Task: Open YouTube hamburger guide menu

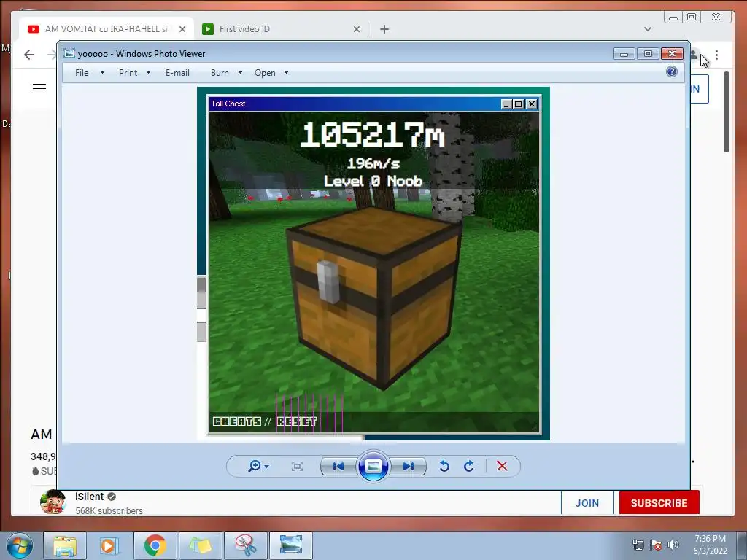Action: tap(39, 88)
